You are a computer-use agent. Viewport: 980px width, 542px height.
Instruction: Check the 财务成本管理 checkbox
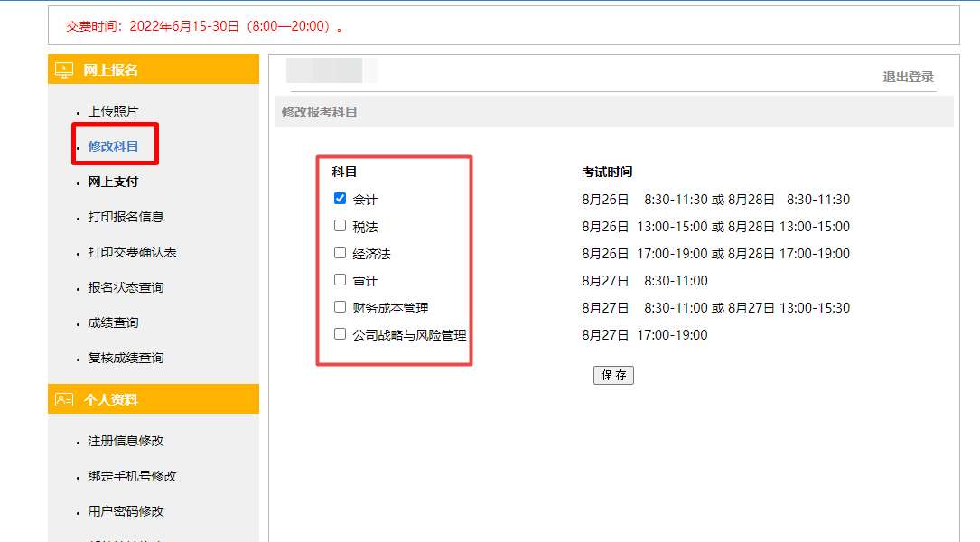click(x=341, y=307)
